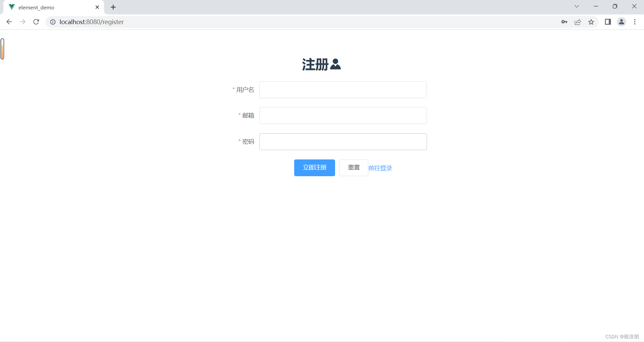Click the back navigation arrow

pyautogui.click(x=9, y=22)
